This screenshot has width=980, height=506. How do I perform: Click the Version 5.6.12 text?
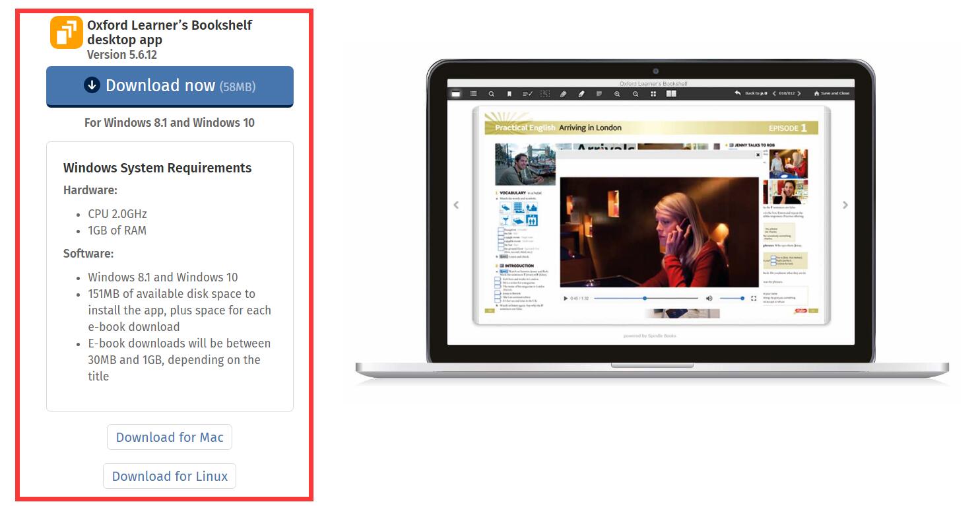(x=122, y=55)
